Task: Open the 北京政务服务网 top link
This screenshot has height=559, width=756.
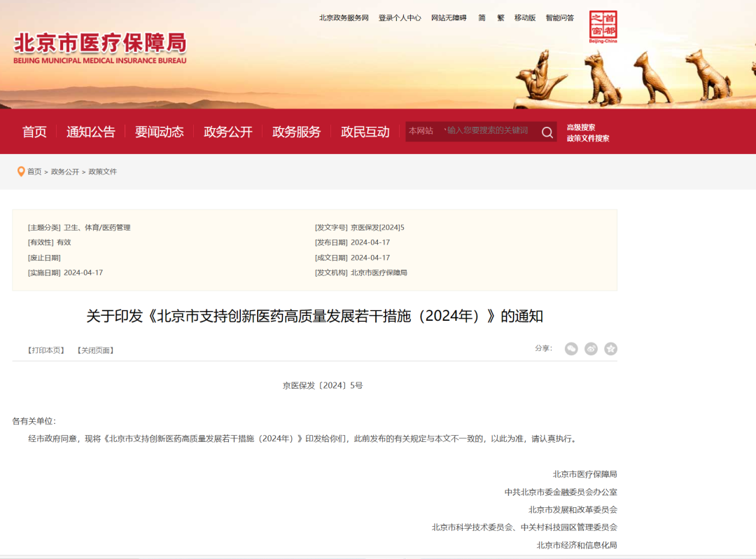Action: pyautogui.click(x=344, y=18)
